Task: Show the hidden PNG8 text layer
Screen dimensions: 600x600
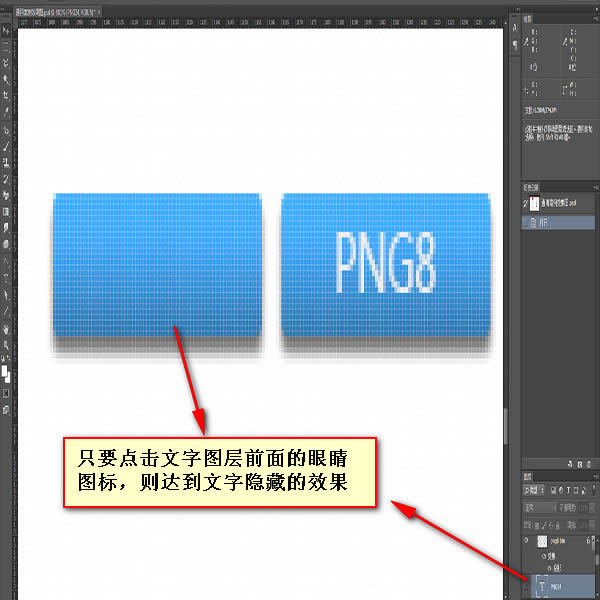Action: coord(527,585)
